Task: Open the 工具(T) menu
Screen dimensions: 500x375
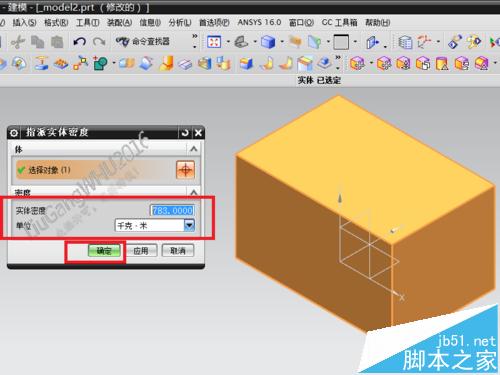Action: tap(88, 23)
